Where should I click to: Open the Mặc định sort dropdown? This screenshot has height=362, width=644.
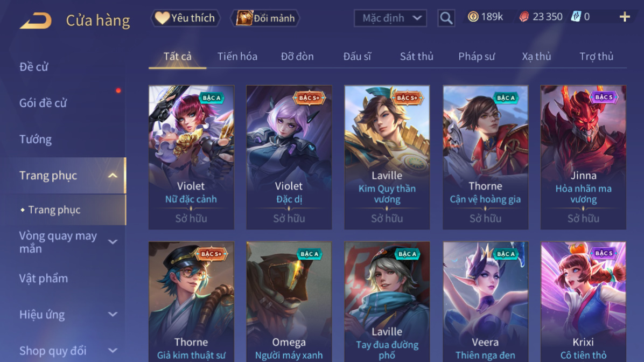click(390, 18)
